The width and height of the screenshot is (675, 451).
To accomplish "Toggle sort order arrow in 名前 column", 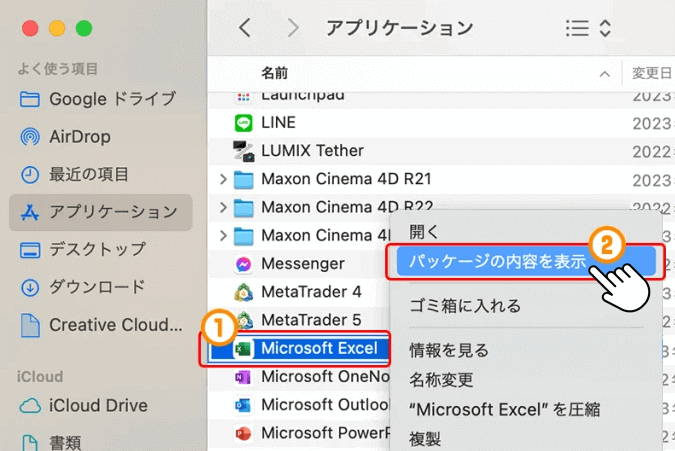I will [605, 74].
